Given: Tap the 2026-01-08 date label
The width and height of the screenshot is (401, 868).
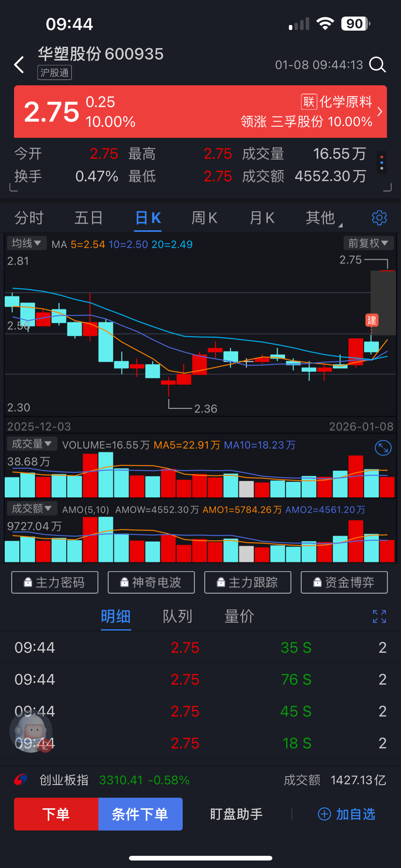Looking at the screenshot, I should [x=361, y=427].
